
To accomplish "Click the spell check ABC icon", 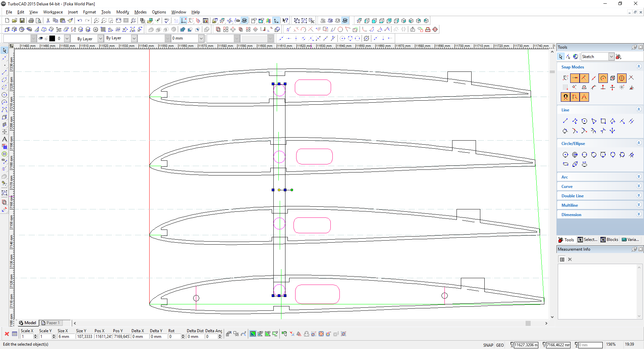I will 167,20.
